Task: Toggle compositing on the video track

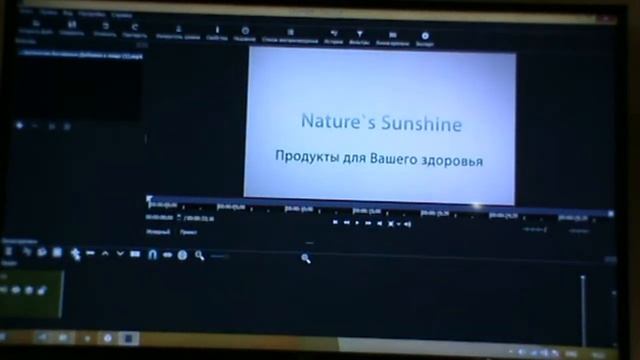Action: (29, 290)
